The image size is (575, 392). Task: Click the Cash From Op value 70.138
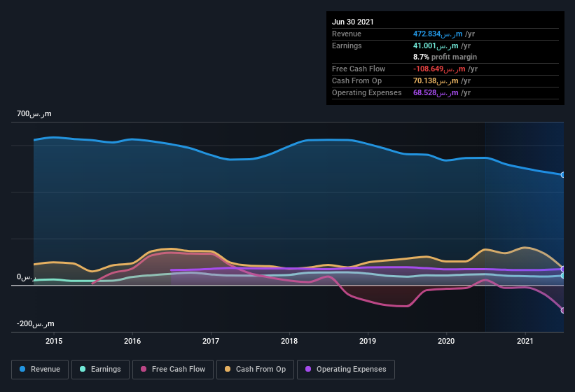(436, 80)
